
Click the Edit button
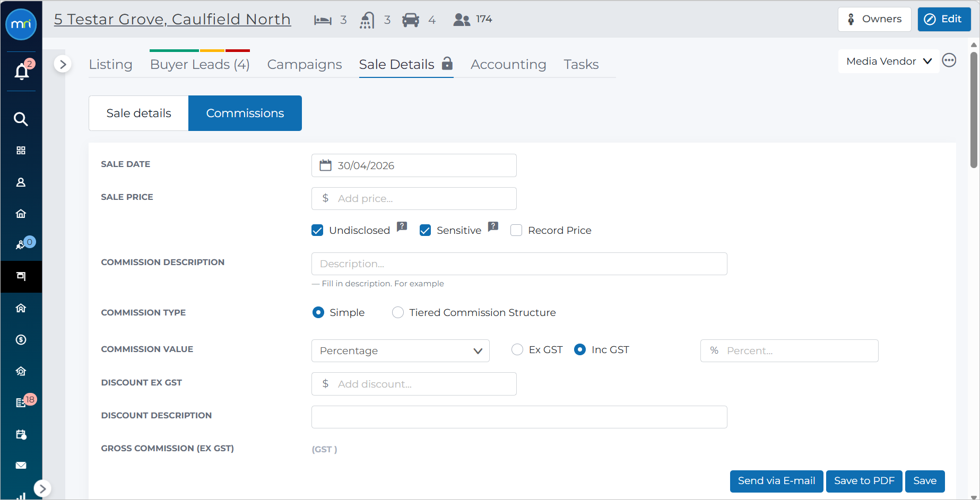point(944,19)
